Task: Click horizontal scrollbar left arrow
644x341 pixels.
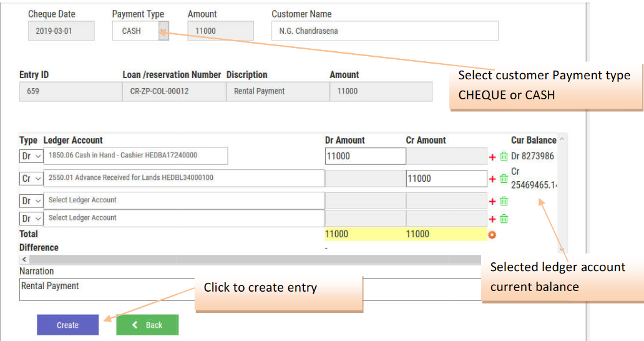Action: [24, 259]
